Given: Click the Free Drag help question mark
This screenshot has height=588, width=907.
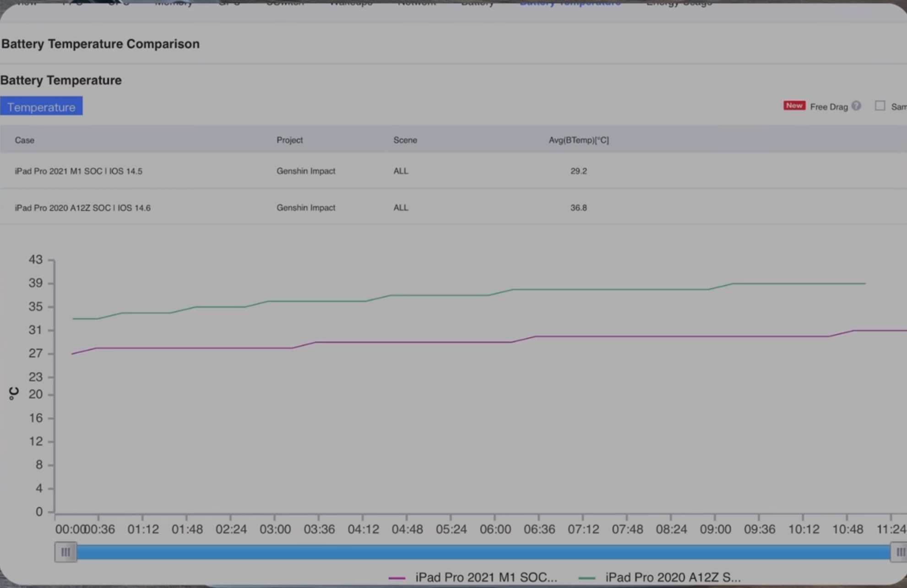Looking at the screenshot, I should tap(856, 106).
